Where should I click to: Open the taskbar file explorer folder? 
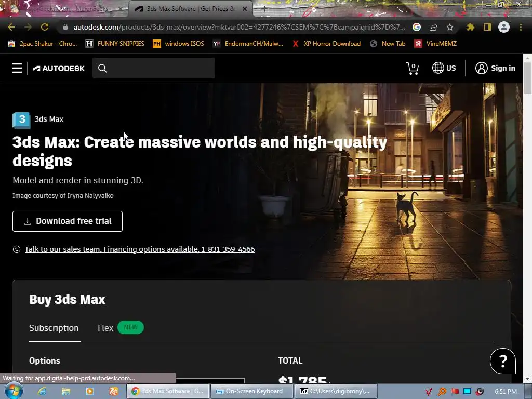[66, 391]
